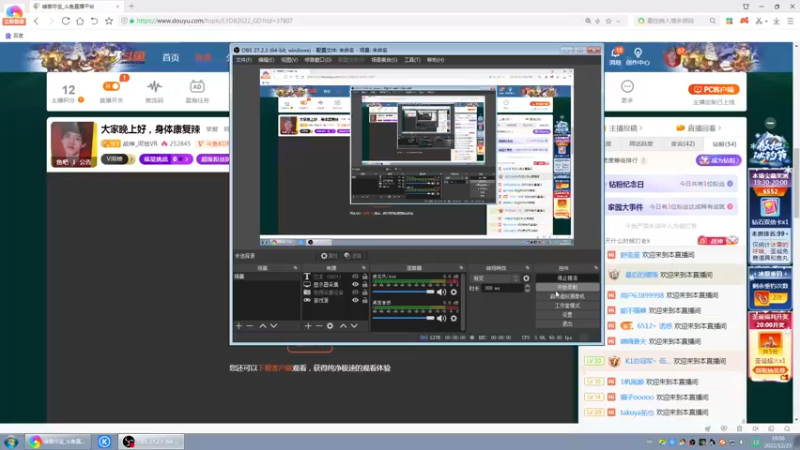Click the browser home icon
The image size is (800, 450).
coord(80,21)
